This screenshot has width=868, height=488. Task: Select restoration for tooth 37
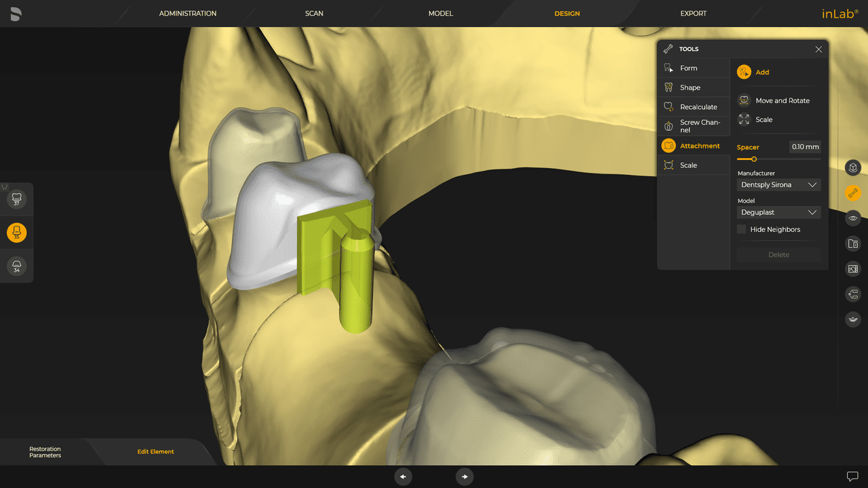point(16,199)
